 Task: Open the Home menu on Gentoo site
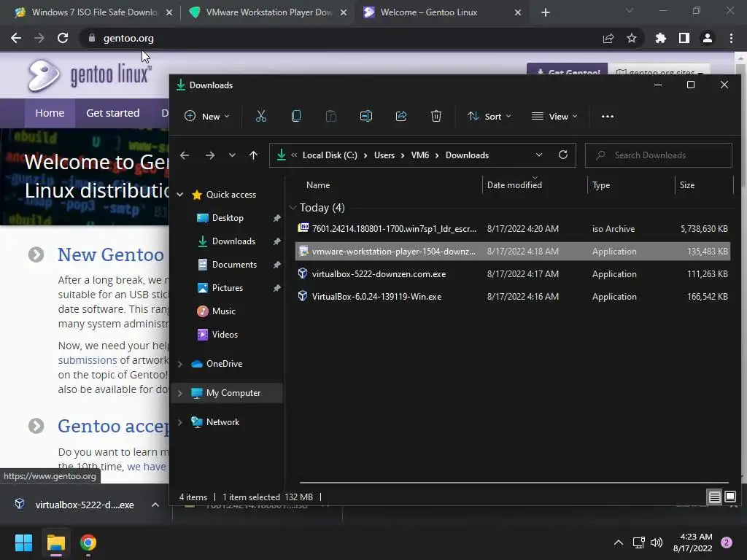[50, 113]
